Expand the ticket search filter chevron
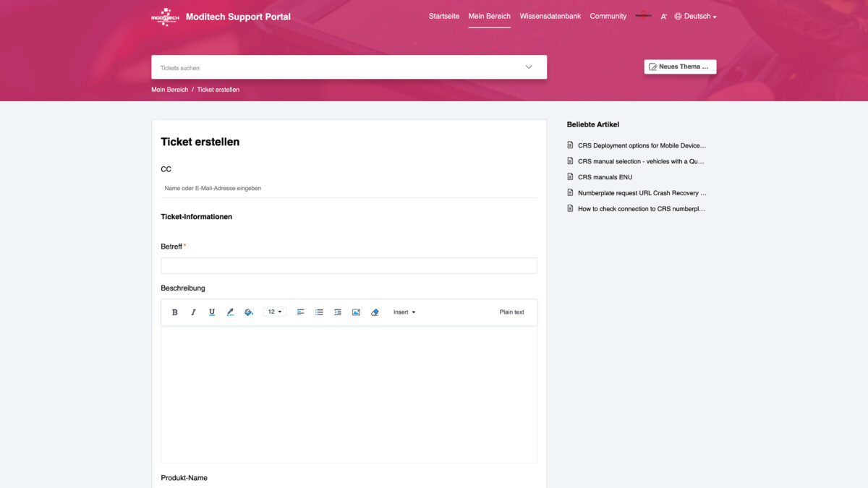 point(529,66)
